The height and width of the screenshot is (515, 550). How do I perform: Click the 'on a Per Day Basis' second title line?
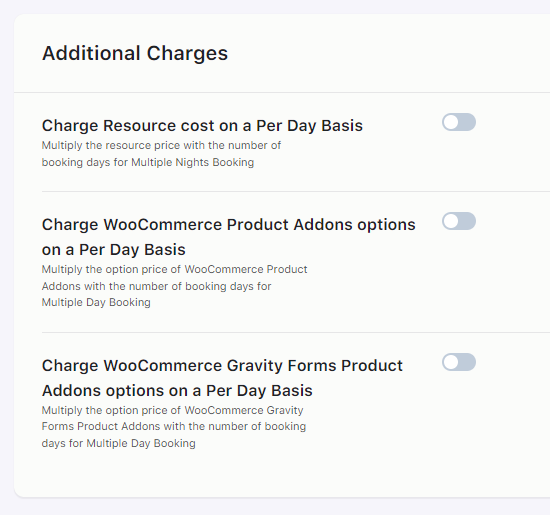[114, 250]
